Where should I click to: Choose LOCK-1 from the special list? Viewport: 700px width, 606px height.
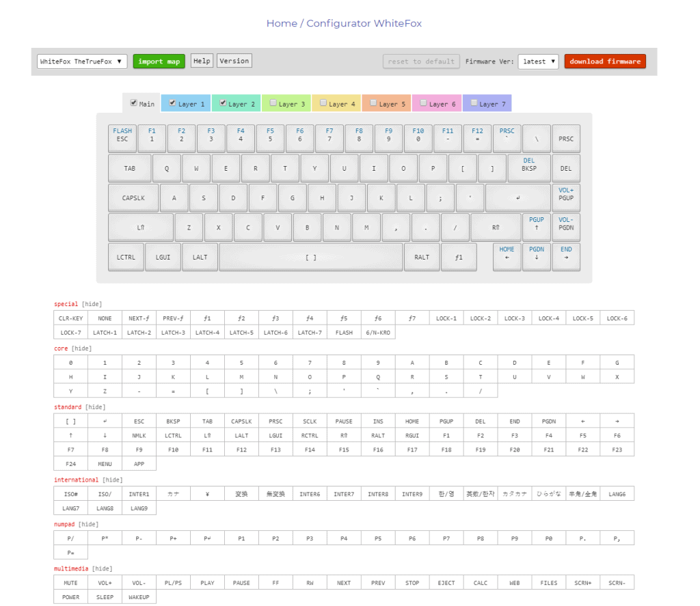click(446, 318)
